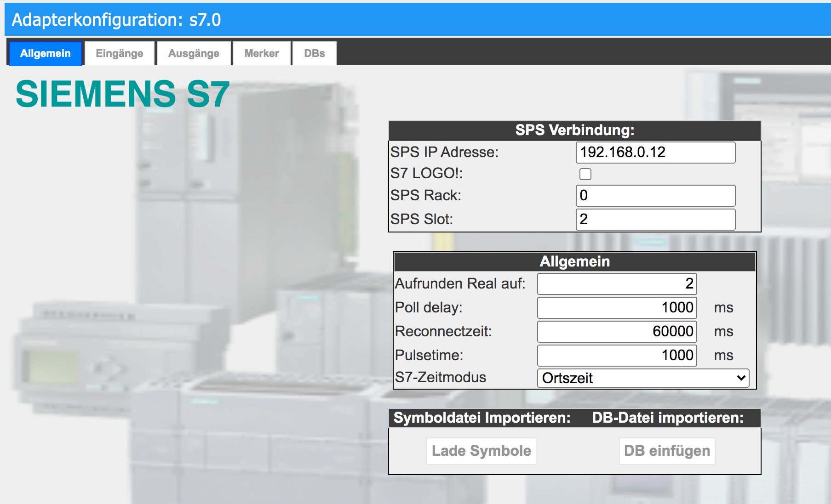Switch to the Merker tab
This screenshot has width=831, height=504.
[262, 53]
